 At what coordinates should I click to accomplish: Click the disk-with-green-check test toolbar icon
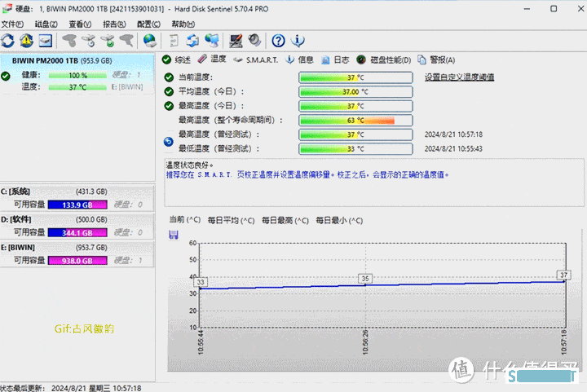(x=108, y=41)
